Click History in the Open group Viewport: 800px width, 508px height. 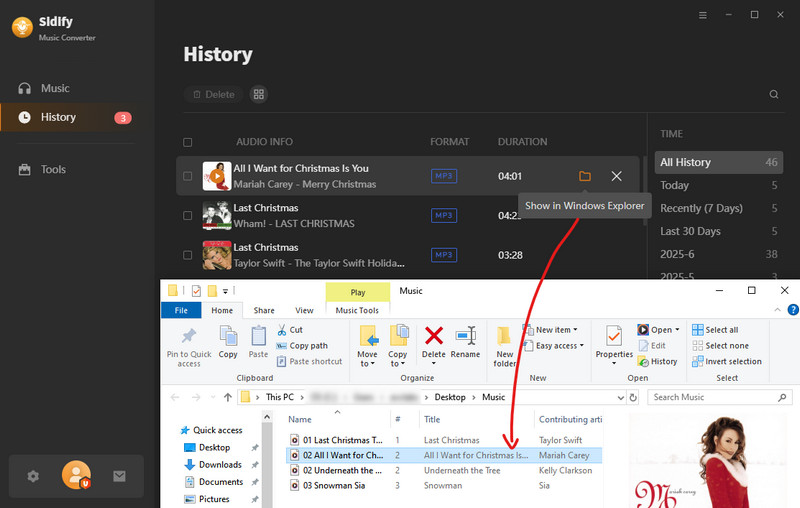658,362
